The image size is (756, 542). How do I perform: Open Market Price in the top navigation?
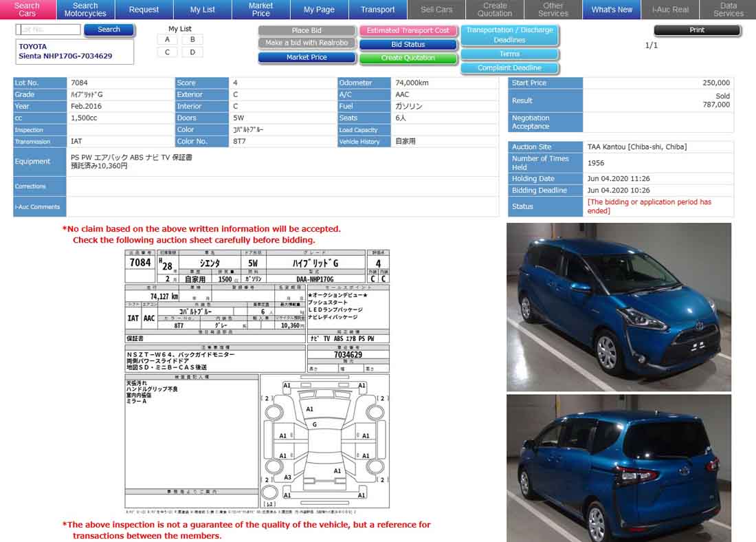coord(261,9)
